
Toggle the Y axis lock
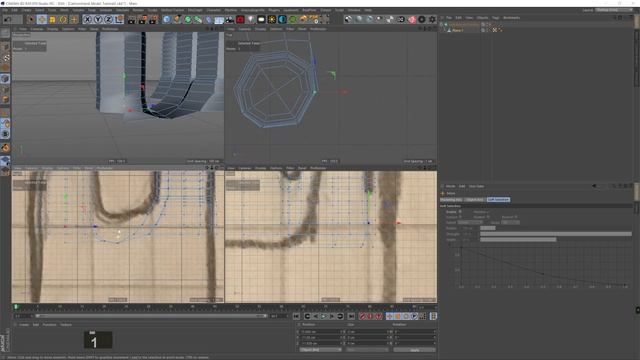[98, 19]
